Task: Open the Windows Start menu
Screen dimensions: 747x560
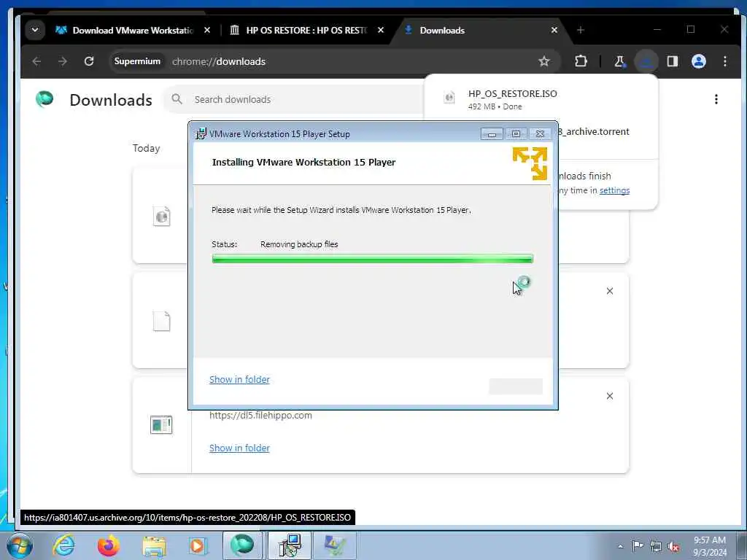Action: point(19,545)
